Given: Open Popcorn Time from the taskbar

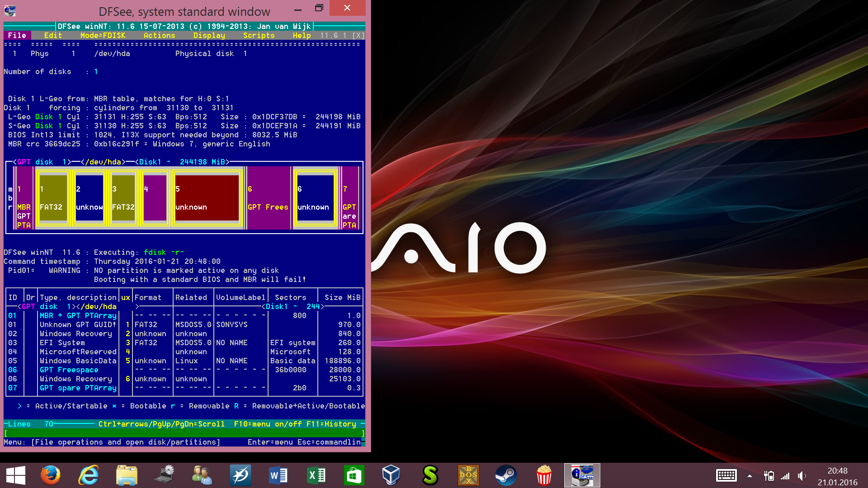Looking at the screenshot, I should [544, 475].
